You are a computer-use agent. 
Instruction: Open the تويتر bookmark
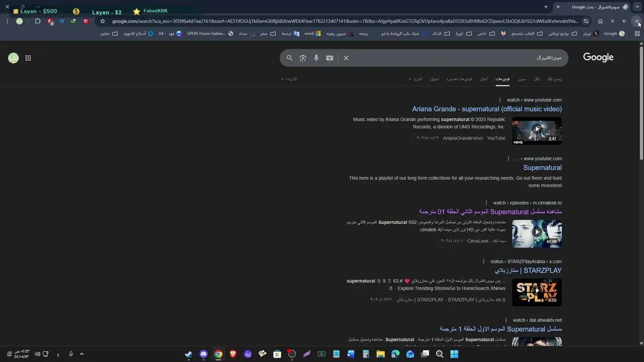pyautogui.click(x=591, y=34)
